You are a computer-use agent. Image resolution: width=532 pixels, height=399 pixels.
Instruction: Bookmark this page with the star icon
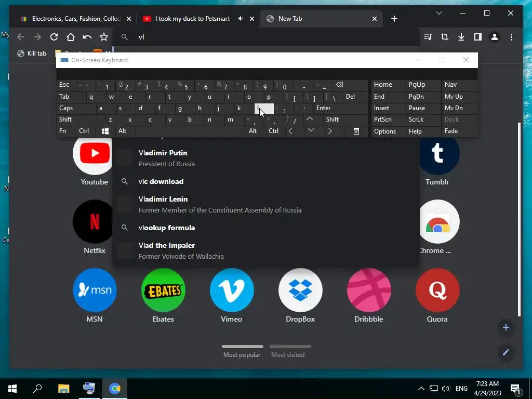(x=104, y=37)
